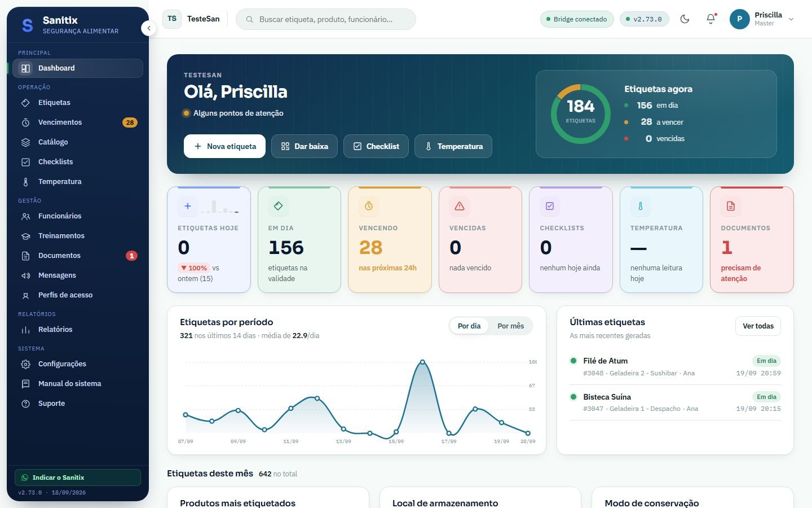This screenshot has height=508, width=812.
Task: Click the v2.73.0 version badge in header
Action: [x=645, y=19]
